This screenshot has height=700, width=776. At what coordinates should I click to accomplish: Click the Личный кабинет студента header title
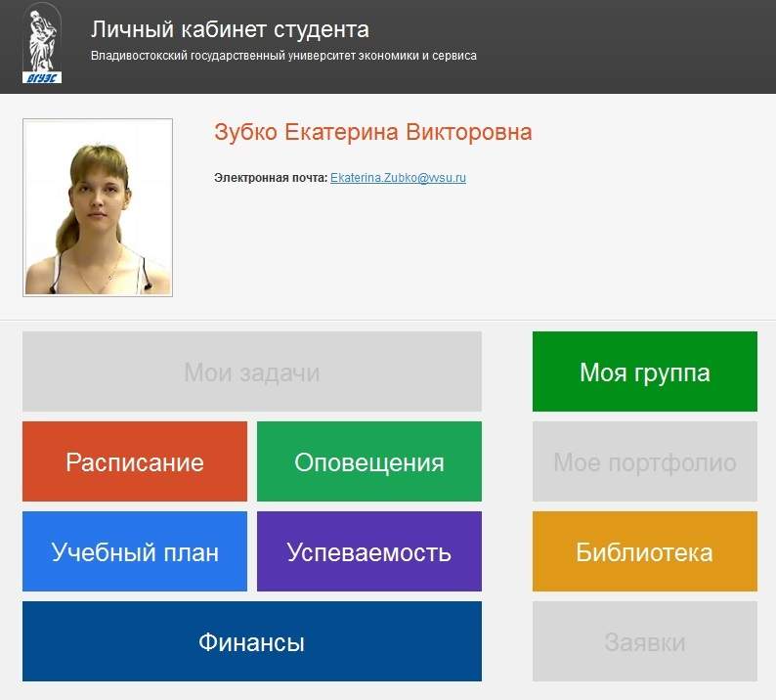230,29
